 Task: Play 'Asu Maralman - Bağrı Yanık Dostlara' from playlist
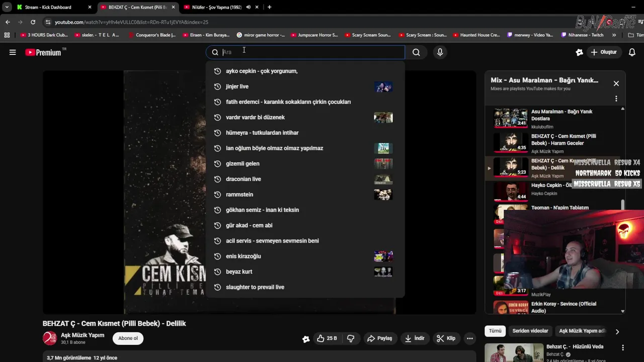tap(553, 119)
